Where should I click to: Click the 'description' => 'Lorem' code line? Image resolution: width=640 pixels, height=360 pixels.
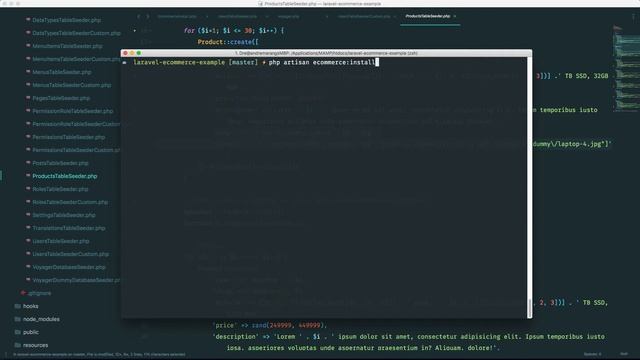[409, 337]
